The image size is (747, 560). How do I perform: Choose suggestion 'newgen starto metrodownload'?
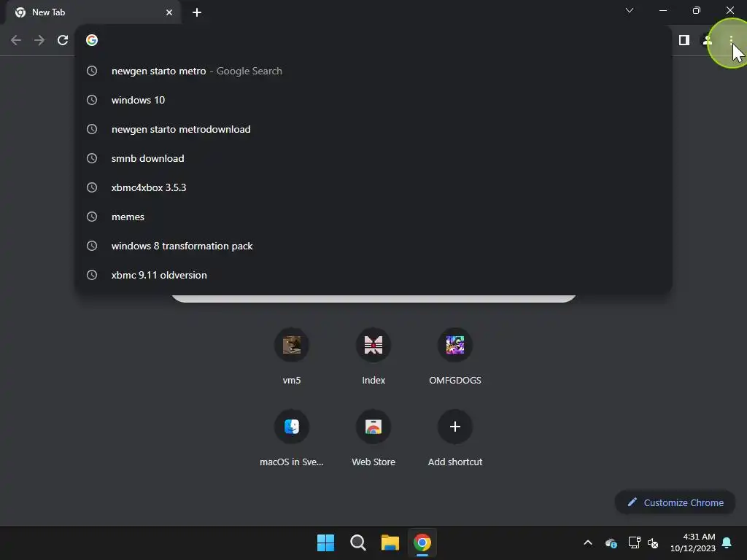[x=373, y=129]
